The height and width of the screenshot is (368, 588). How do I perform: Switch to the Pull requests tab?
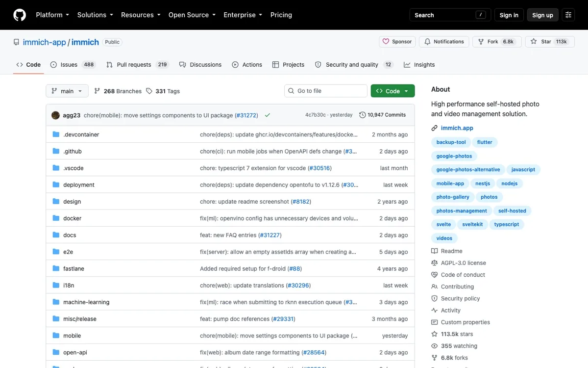[x=138, y=65]
